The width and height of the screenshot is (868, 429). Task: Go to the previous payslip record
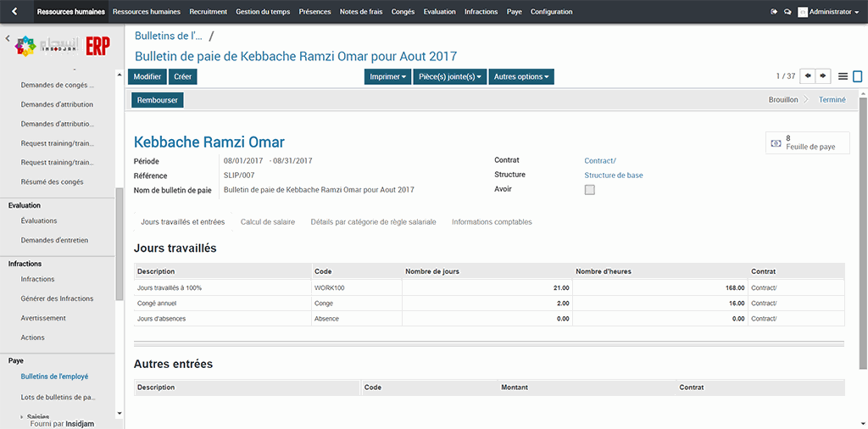(x=808, y=76)
